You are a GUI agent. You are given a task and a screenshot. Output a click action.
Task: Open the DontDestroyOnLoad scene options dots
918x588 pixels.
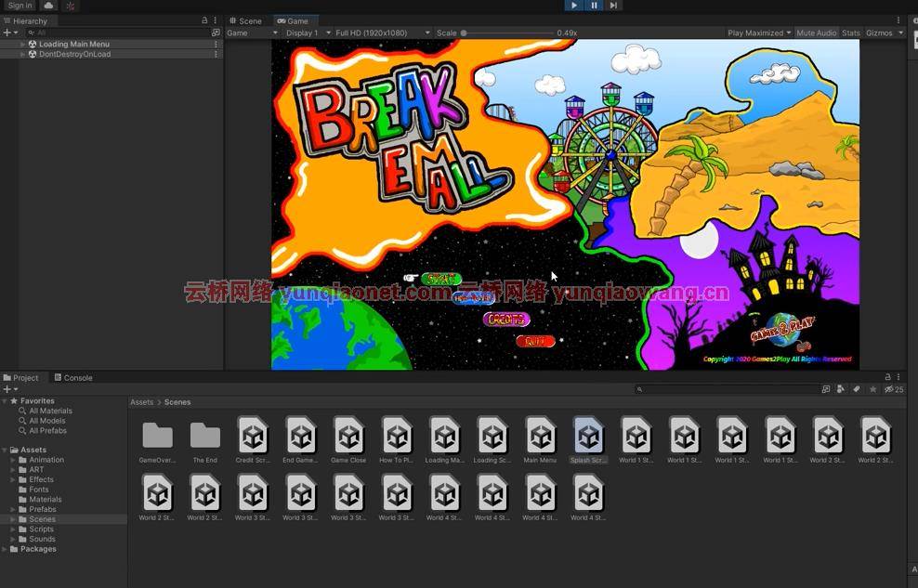tap(216, 54)
